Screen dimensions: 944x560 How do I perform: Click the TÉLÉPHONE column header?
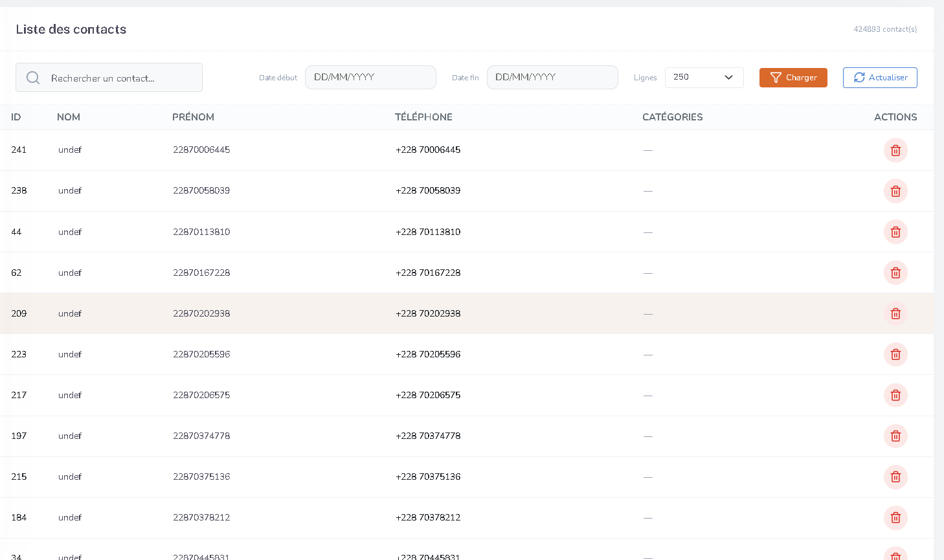pyautogui.click(x=423, y=117)
